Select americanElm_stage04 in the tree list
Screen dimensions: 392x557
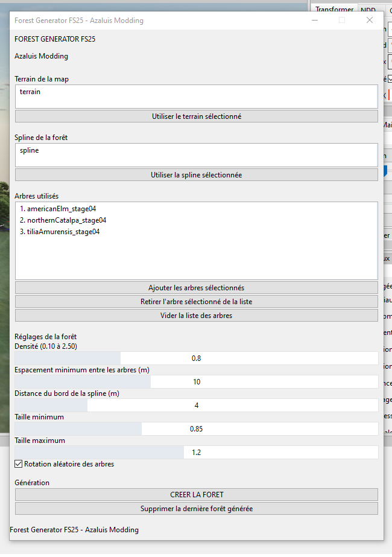point(58,209)
